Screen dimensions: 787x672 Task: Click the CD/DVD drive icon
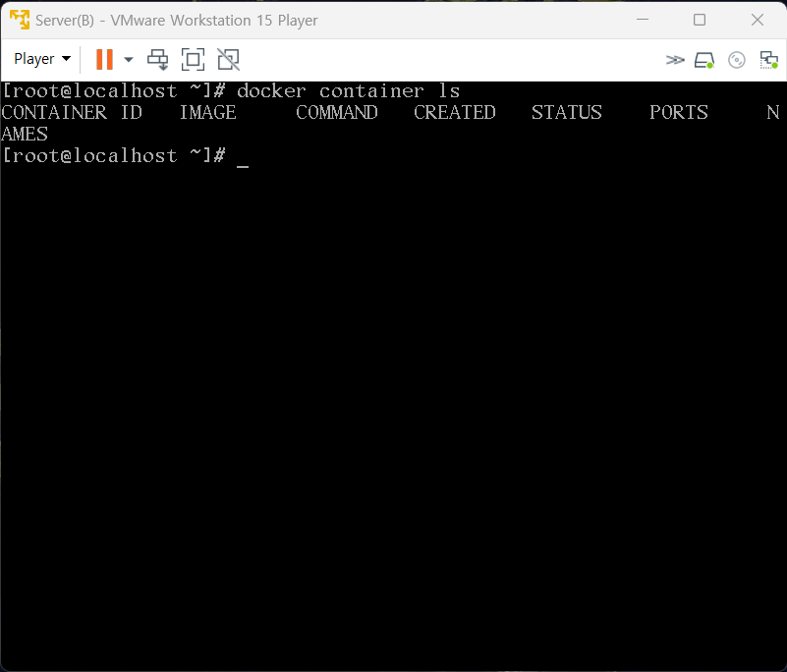736,60
